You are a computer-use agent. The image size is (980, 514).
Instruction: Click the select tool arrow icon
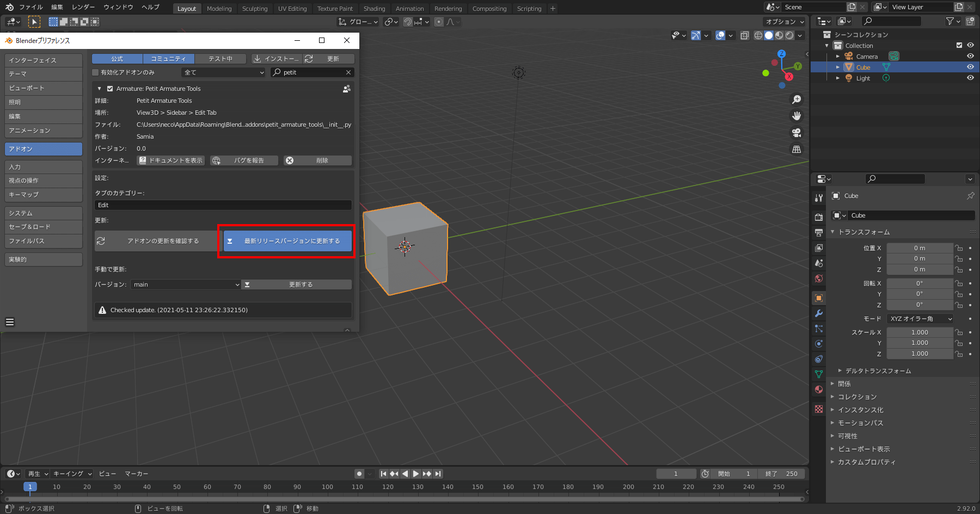pyautogui.click(x=34, y=22)
